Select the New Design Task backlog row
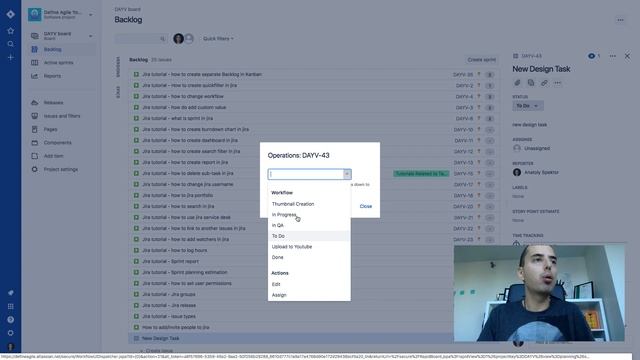 pyautogui.click(x=291, y=338)
